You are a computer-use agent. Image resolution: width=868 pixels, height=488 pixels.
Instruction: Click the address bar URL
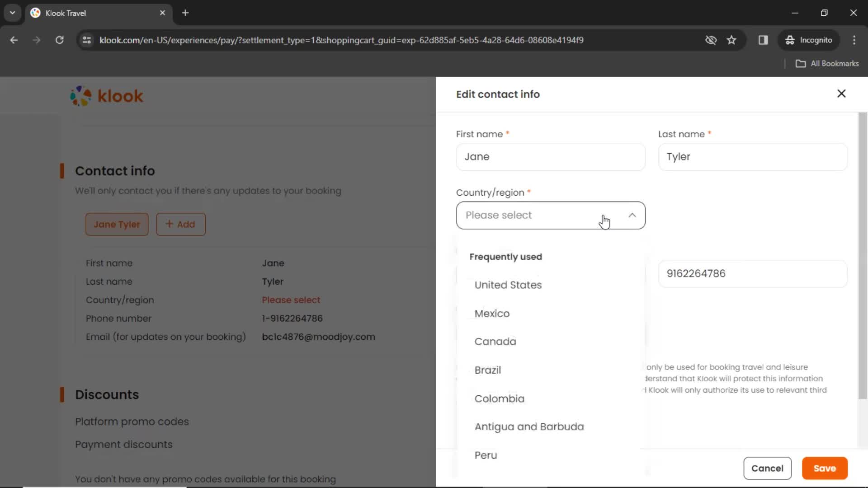341,40
